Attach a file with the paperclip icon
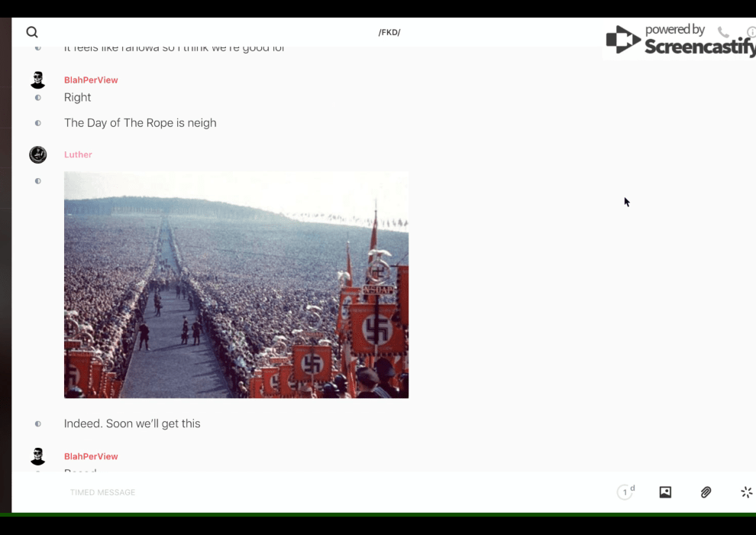 tap(706, 492)
